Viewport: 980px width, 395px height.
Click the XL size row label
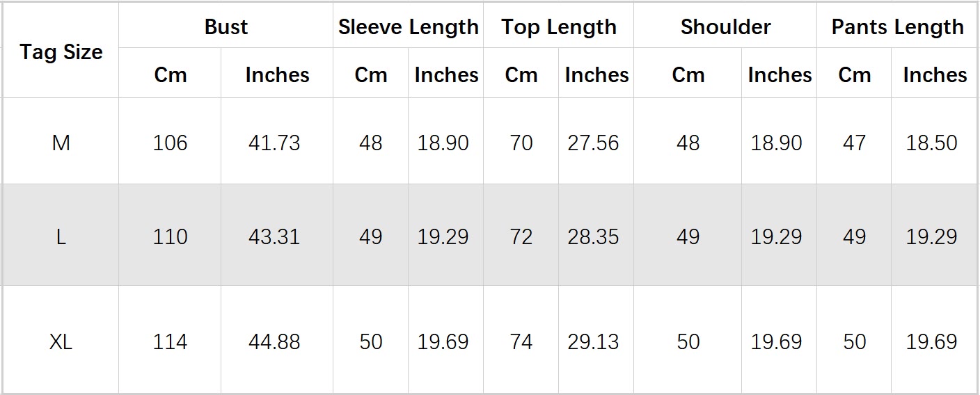[x=61, y=341]
